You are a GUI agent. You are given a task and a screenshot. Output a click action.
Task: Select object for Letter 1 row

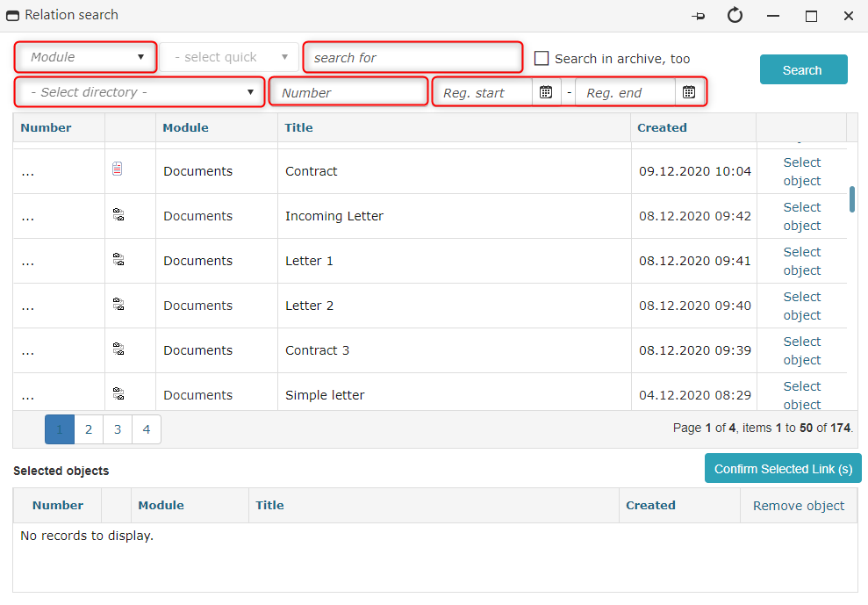point(801,262)
